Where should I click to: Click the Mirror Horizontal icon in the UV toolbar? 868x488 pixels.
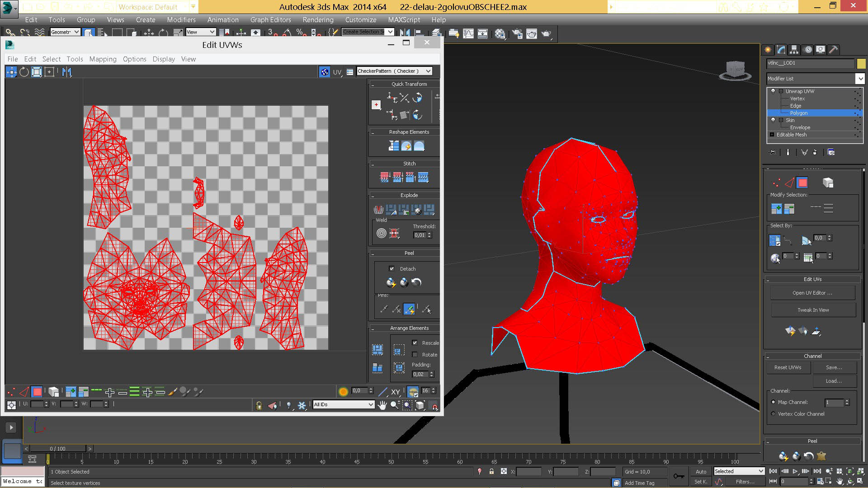point(67,72)
